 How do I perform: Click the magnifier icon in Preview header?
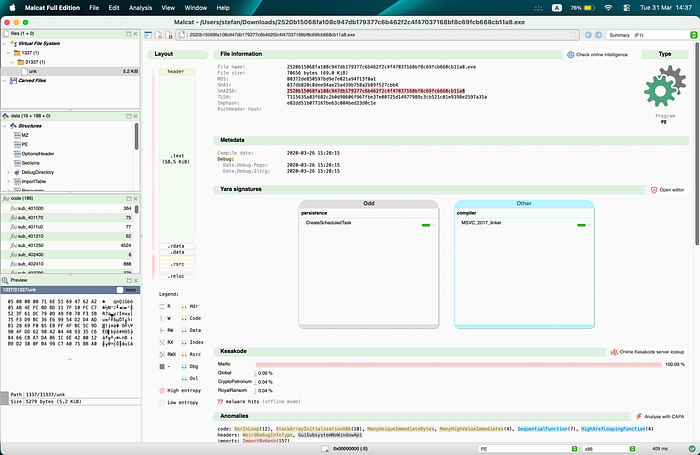pos(5,280)
